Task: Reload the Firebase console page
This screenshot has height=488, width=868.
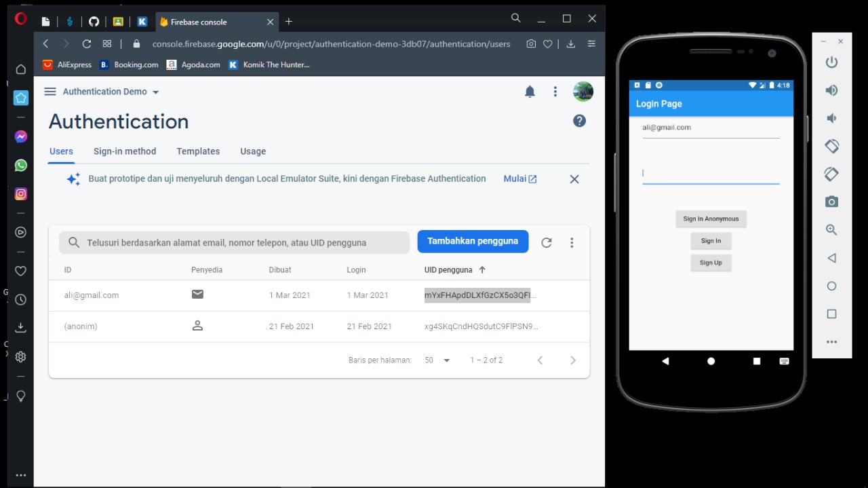Action: click(x=87, y=43)
